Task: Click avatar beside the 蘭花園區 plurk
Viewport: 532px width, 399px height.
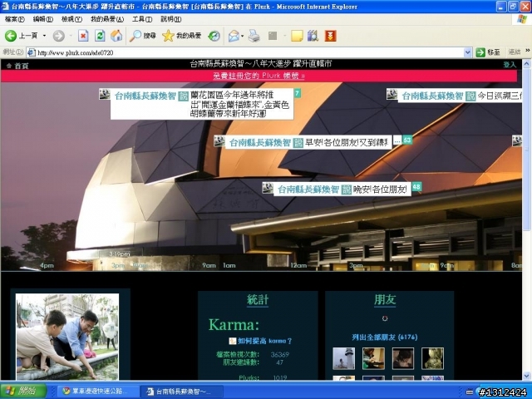Action: click(x=104, y=94)
